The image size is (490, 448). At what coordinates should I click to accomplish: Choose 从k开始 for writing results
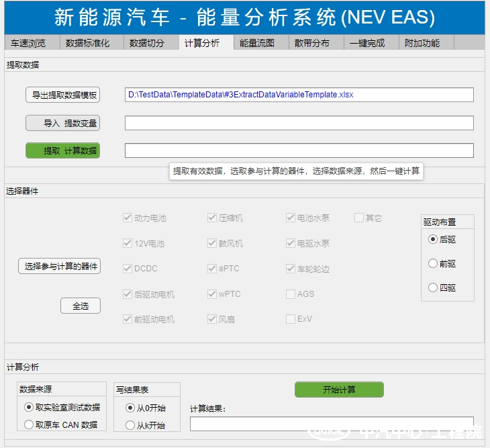pos(130,424)
